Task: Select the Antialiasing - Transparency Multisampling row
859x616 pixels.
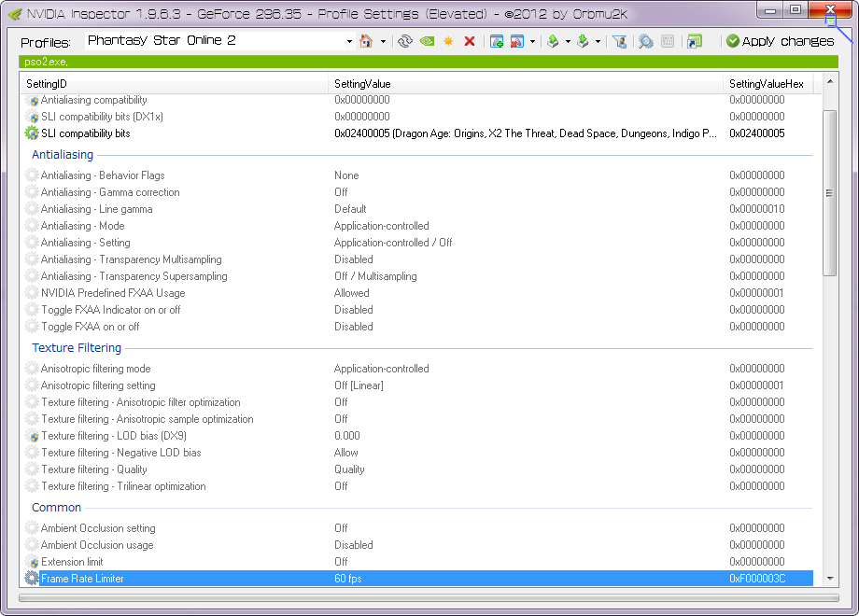Action: coord(418,259)
